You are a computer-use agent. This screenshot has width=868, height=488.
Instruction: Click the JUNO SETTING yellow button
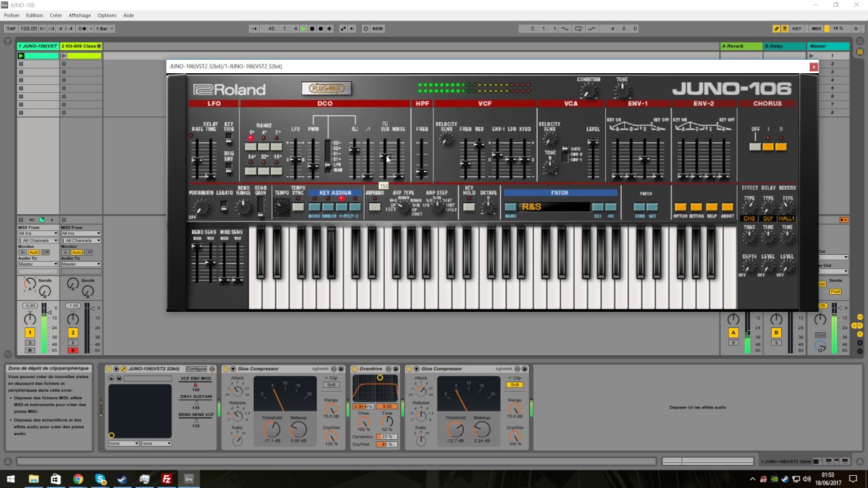click(696, 207)
